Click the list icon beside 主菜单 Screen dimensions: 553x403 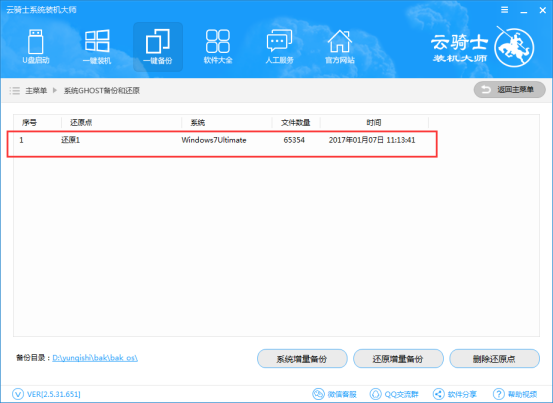point(14,91)
